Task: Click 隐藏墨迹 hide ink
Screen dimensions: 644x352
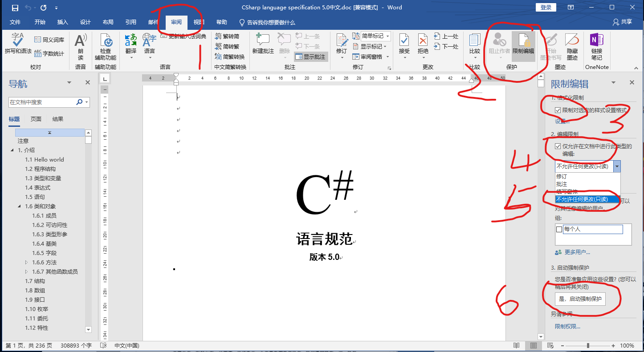Action: pos(572,46)
